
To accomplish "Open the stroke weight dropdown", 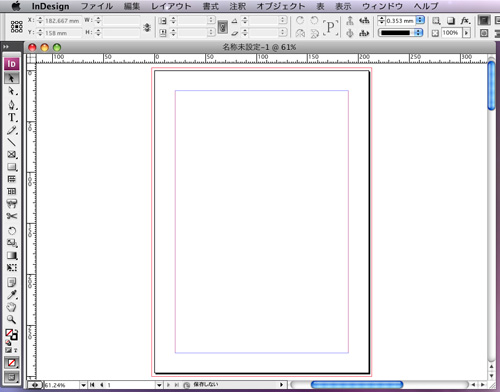I will (x=420, y=20).
